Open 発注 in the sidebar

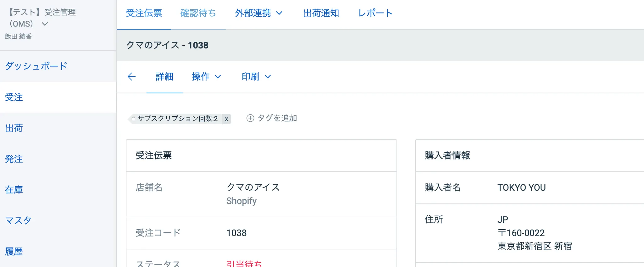[14, 159]
